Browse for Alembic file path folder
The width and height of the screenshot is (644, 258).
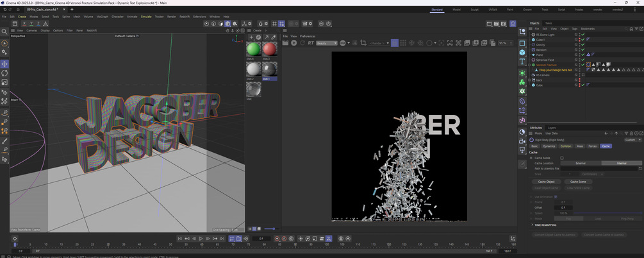(x=640, y=168)
